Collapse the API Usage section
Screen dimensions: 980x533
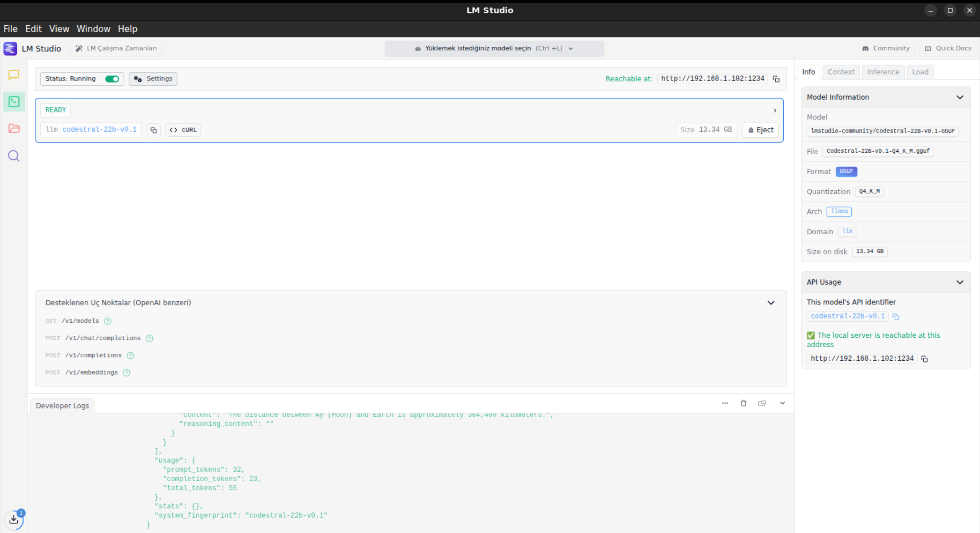[x=959, y=282]
